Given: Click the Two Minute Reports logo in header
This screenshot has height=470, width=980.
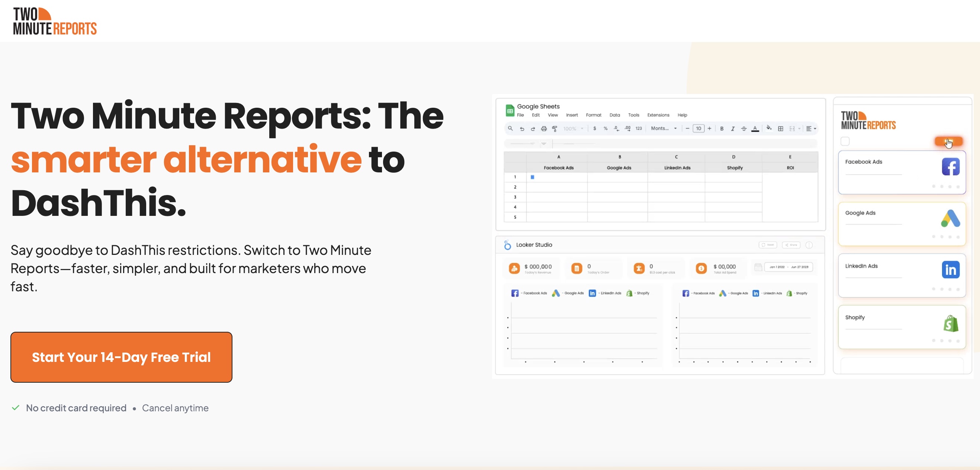Looking at the screenshot, I should pos(55,21).
